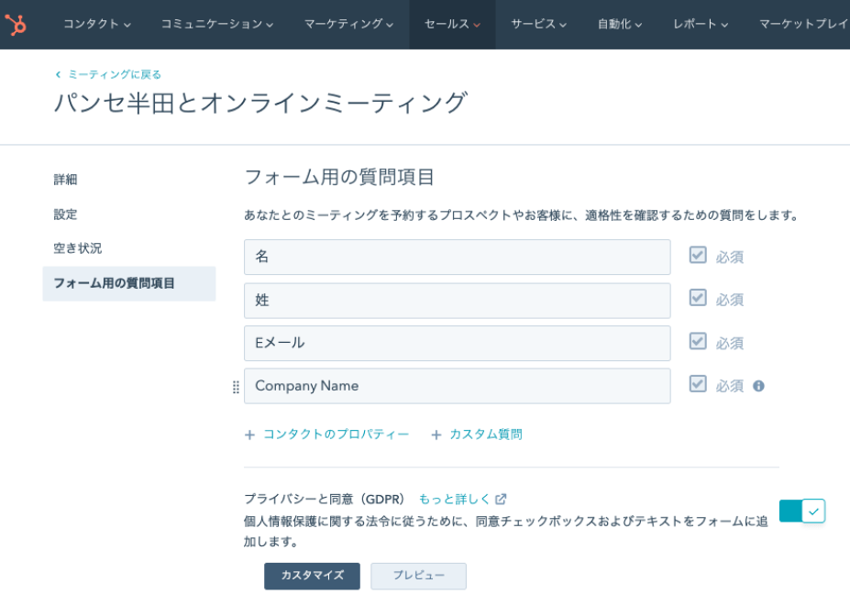Switch to the 空き状況 sidebar tab
Screen dimensions: 850x616
tap(78, 248)
